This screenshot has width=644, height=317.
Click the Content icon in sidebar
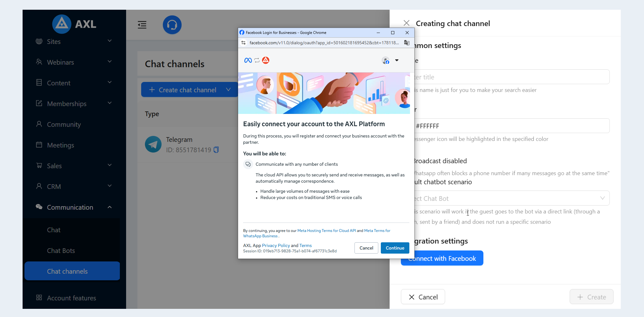click(39, 83)
